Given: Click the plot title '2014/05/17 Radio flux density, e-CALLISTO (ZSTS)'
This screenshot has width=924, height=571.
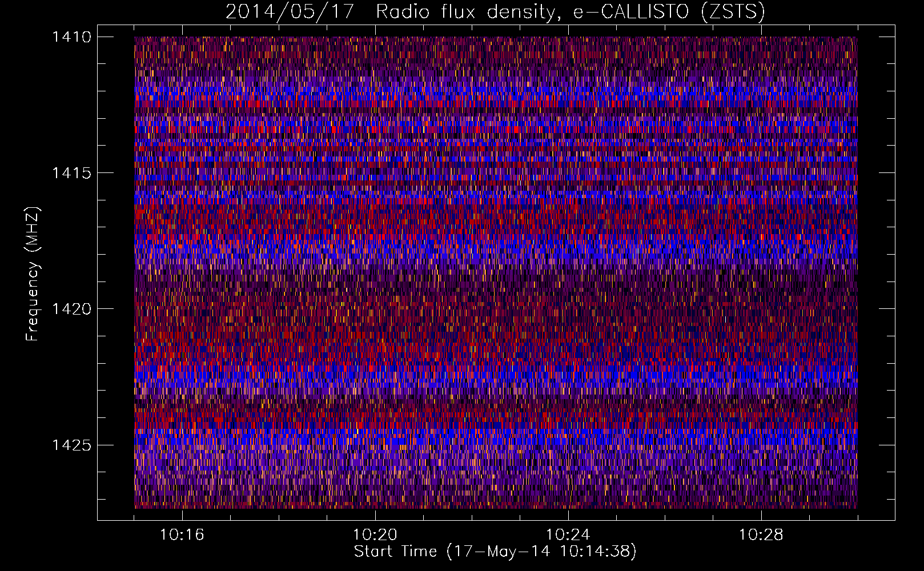Looking at the screenshot, I should (495, 11).
